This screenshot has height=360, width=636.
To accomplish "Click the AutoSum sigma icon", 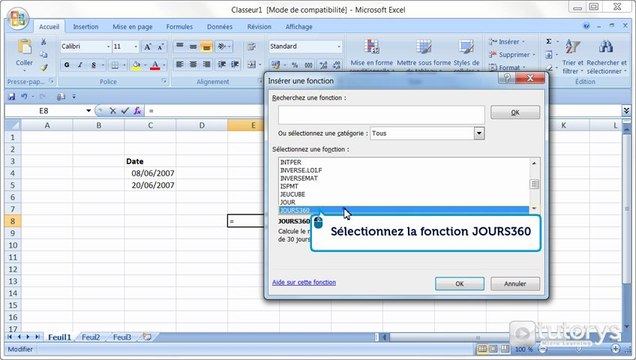I will tap(549, 41).
